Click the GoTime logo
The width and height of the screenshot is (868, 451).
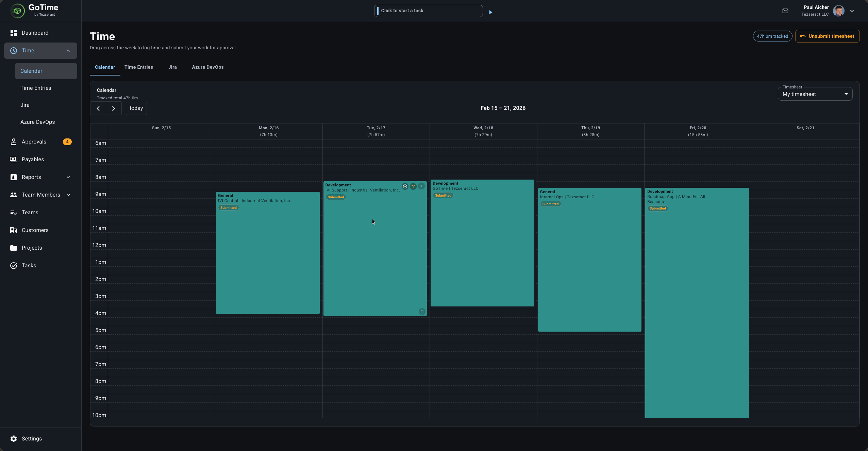[x=34, y=11]
